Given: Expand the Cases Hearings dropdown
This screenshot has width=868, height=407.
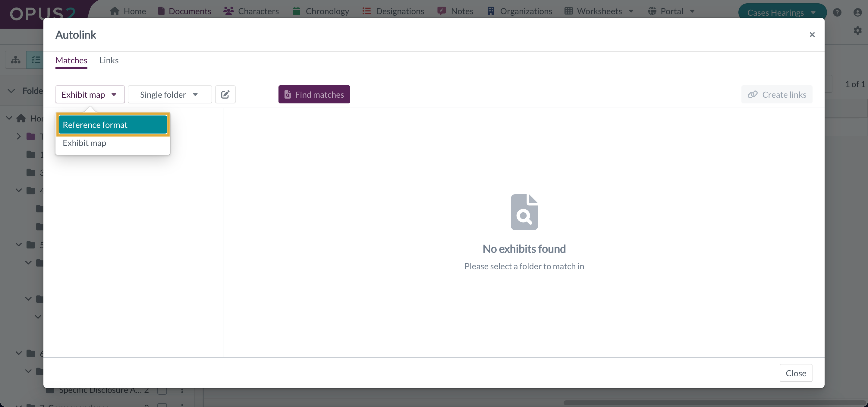Looking at the screenshot, I should point(782,12).
